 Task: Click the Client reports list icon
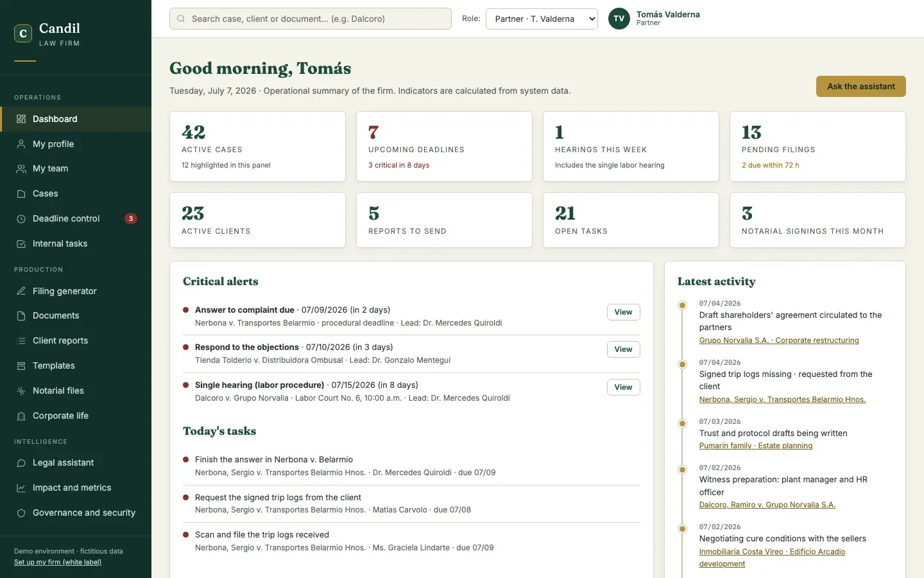[21, 340]
